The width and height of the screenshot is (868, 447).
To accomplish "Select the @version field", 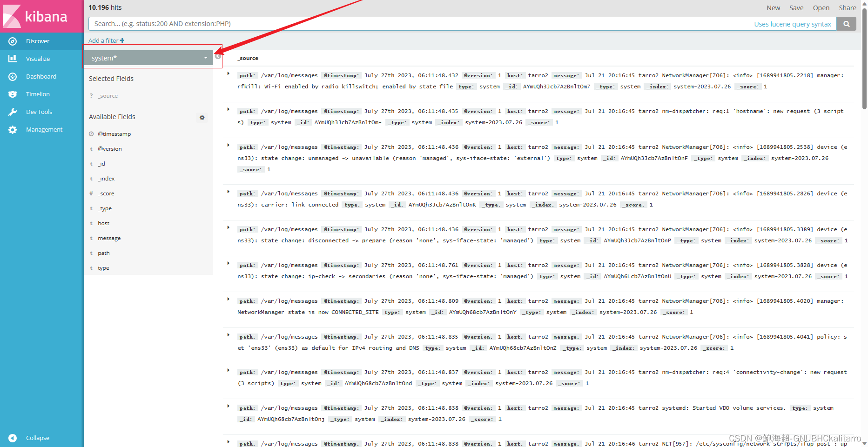I will coord(110,149).
